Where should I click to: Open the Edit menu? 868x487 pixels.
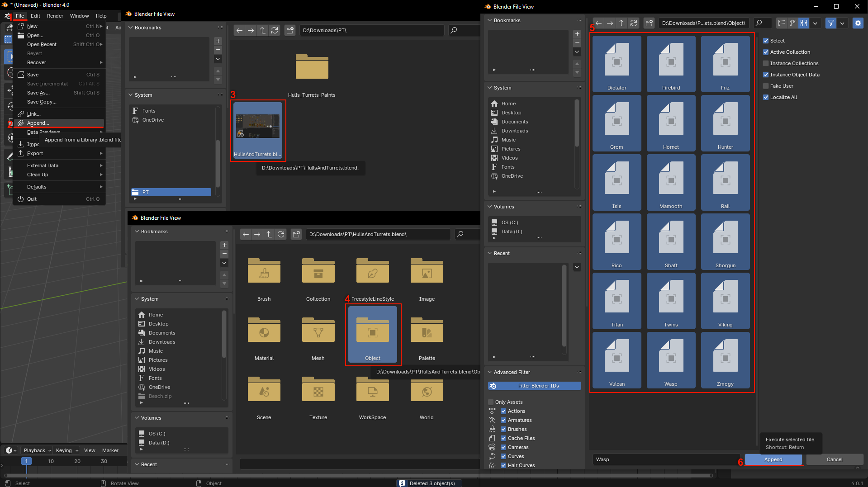[x=35, y=16]
